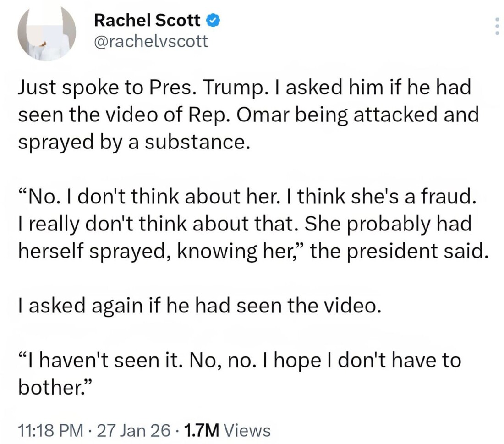
Task: Open the three-dot more options menu
Action: coord(498,27)
